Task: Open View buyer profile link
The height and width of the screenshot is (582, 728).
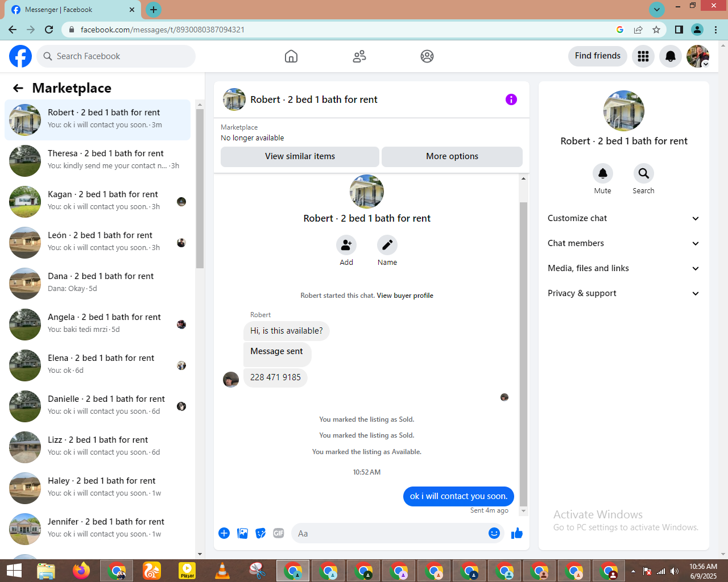Action: tap(405, 296)
